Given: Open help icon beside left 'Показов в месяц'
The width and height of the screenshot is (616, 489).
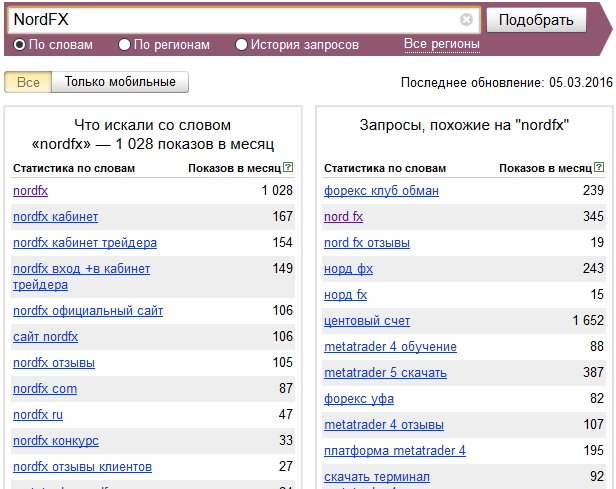Looking at the screenshot, I should 288,167.
